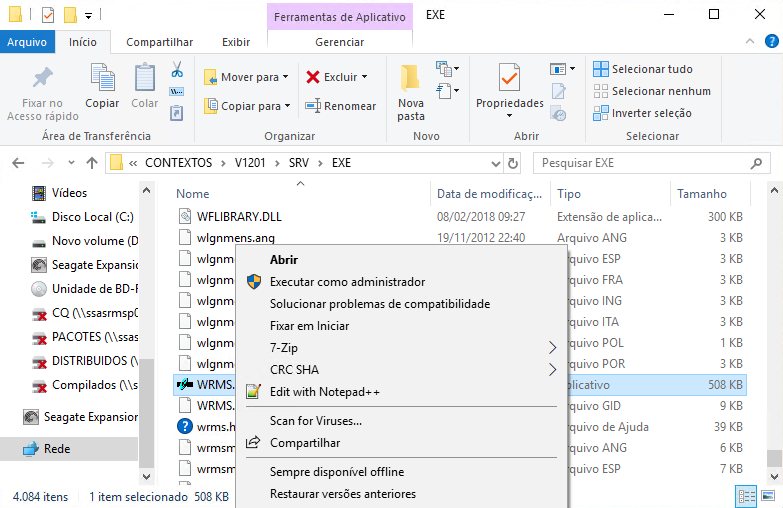The height and width of the screenshot is (508, 783).
Task: Refresh the folder view via address bar
Action: click(x=514, y=163)
